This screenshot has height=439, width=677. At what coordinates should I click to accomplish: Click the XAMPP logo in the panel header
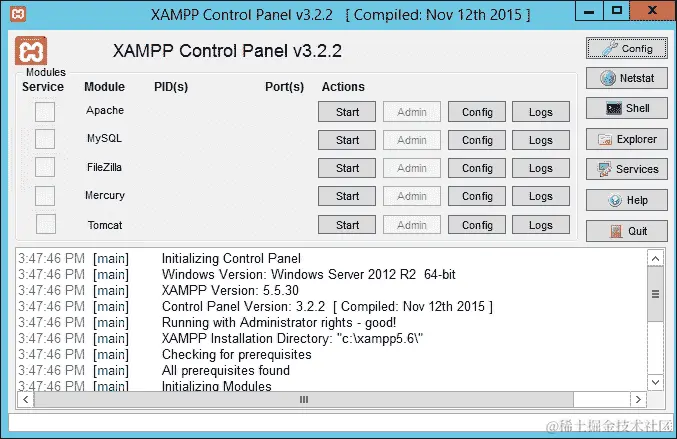click(31, 51)
